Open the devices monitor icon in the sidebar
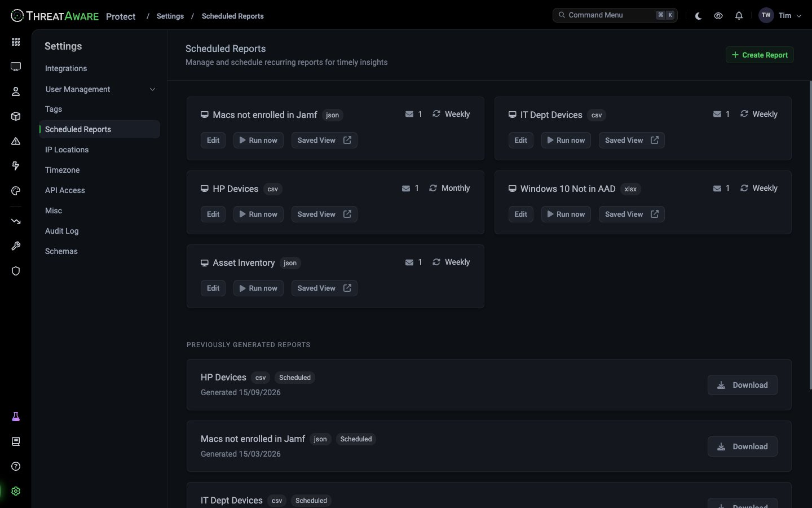812x508 pixels. click(x=16, y=67)
